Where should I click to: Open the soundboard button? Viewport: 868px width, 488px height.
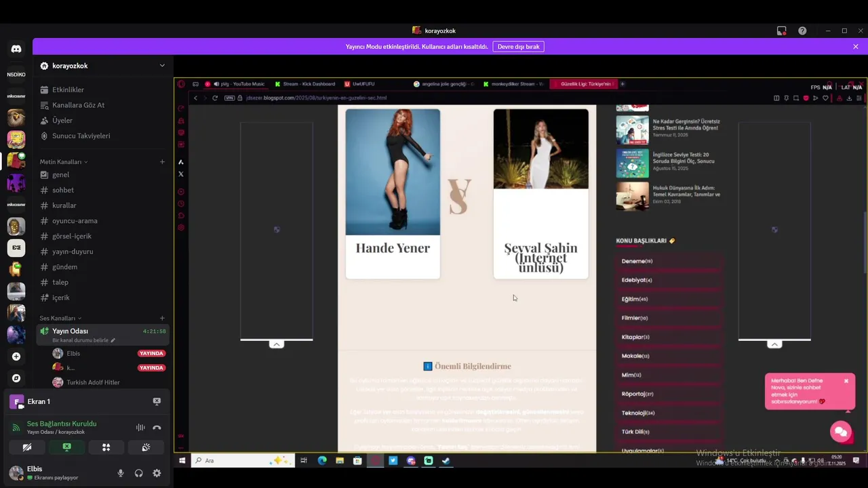point(146,447)
